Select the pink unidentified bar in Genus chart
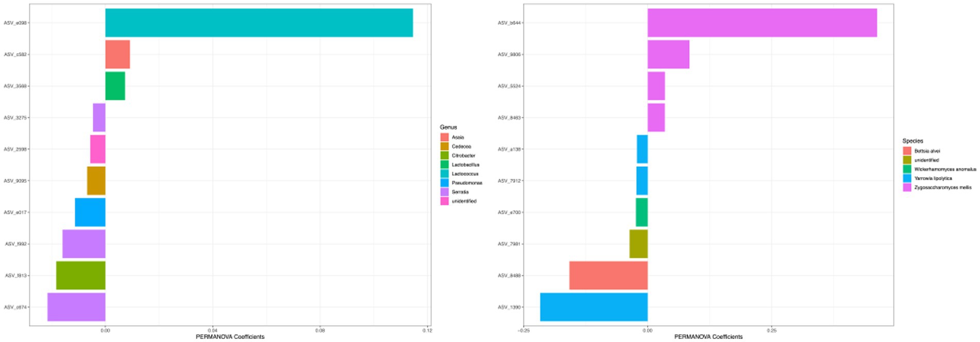This screenshot has width=980, height=342. coord(98,149)
